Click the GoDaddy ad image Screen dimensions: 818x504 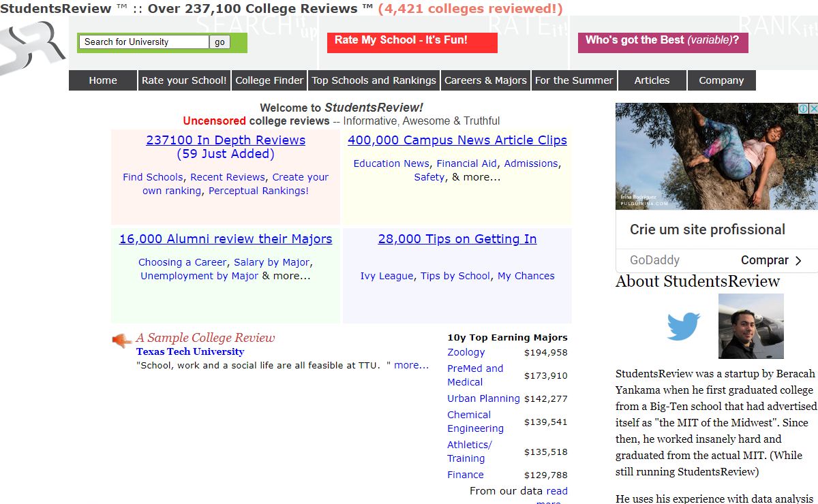pos(716,156)
